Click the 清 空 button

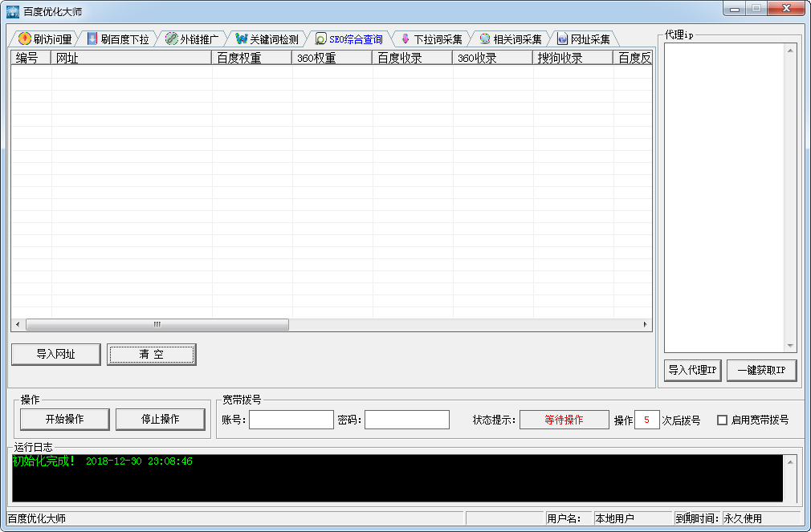(x=152, y=354)
